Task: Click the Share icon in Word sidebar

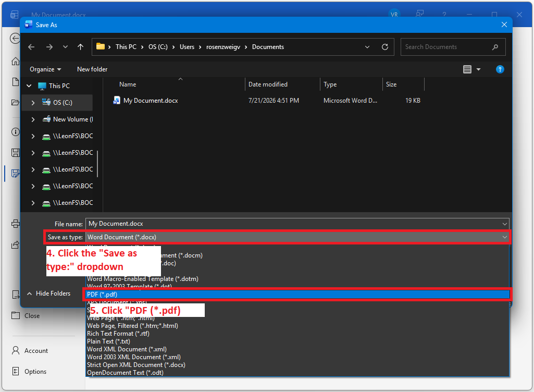Action: pos(15,245)
